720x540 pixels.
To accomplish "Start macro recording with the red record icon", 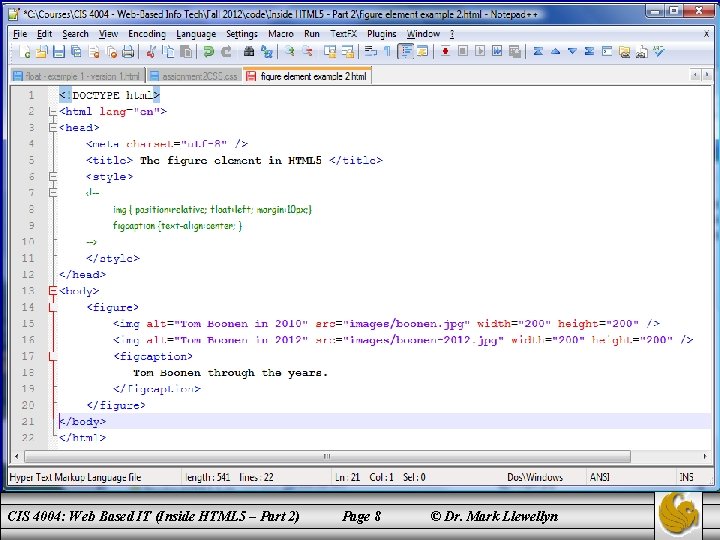I will pyautogui.click(x=445, y=52).
